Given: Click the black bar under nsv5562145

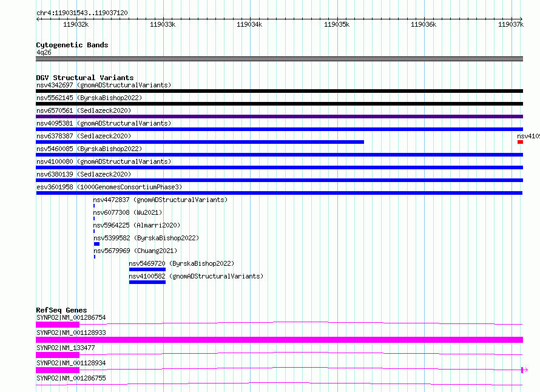Looking at the screenshot, I should pos(279,104).
